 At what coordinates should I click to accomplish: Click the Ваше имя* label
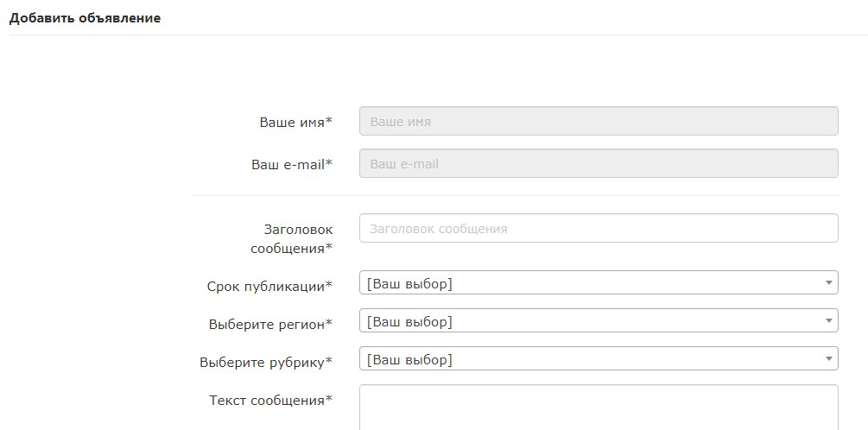296,123
